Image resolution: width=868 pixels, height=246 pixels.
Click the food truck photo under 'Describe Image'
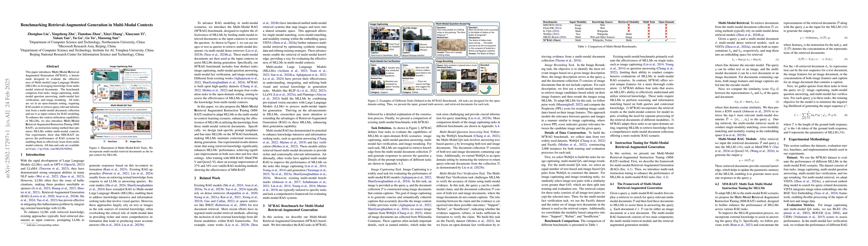tap(385, 34)
